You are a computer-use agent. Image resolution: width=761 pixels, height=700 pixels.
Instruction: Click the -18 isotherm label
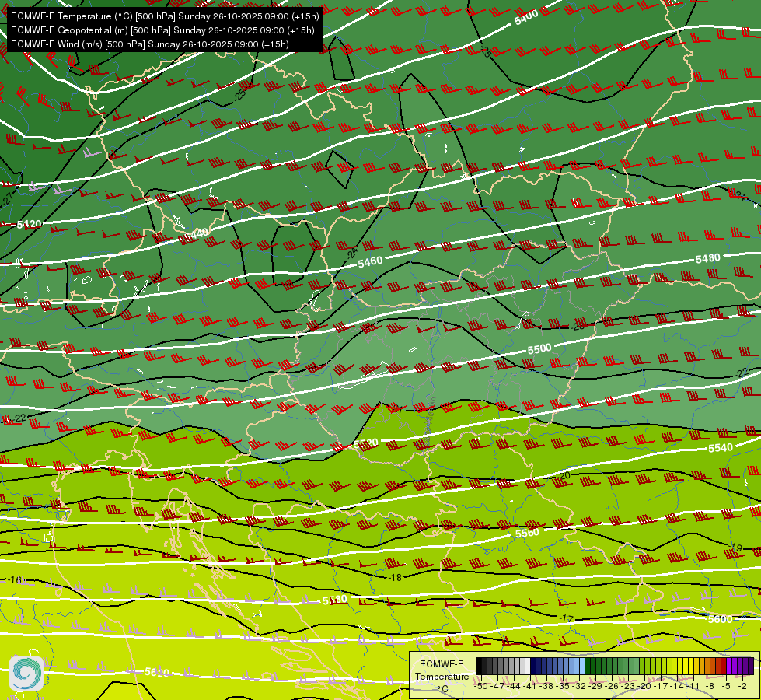tap(395, 578)
